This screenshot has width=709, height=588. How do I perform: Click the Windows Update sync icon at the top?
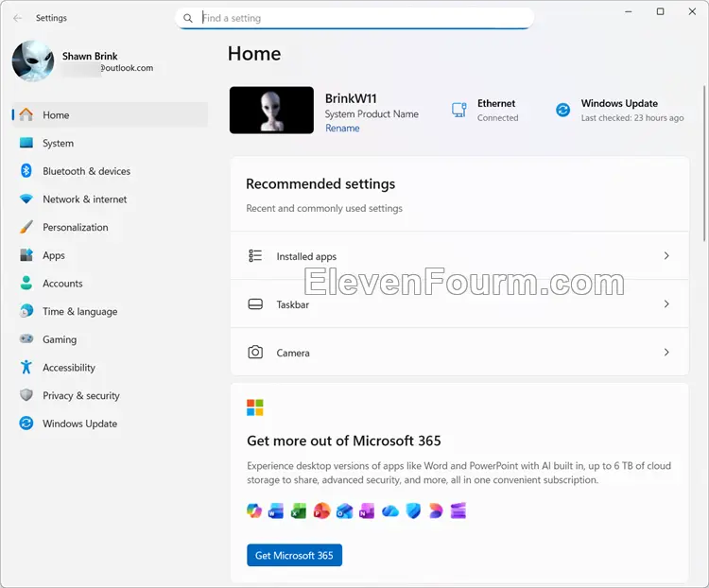pos(563,110)
